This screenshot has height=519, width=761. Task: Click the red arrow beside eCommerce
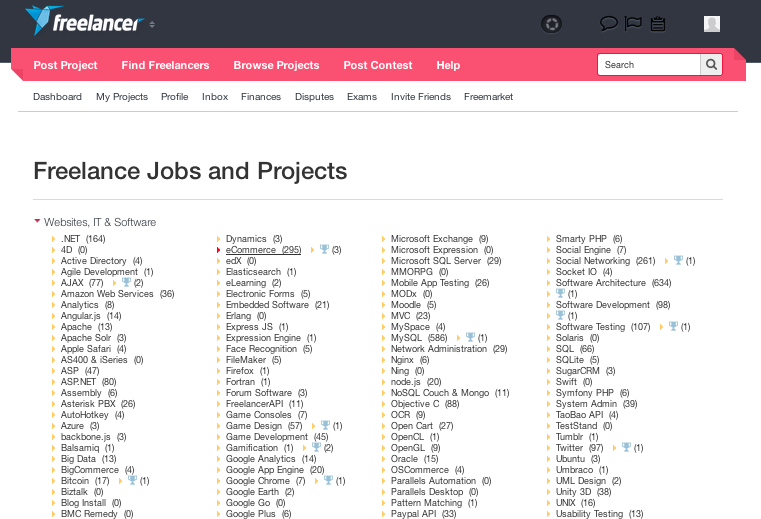219,250
